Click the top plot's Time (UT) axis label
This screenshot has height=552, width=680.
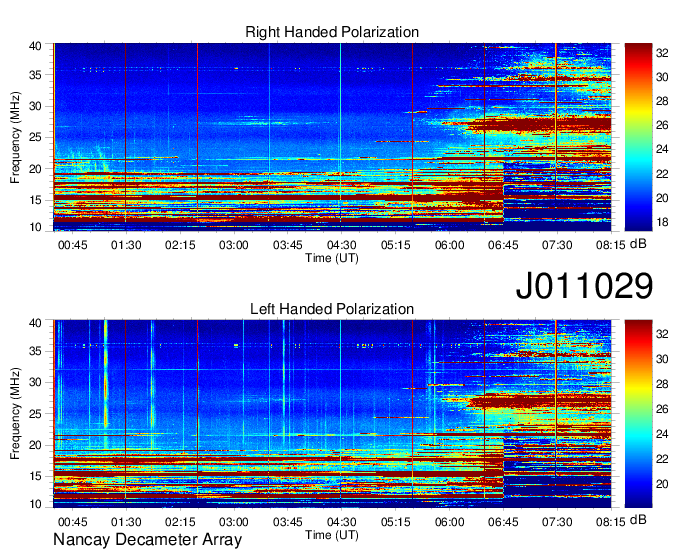pyautogui.click(x=332, y=258)
